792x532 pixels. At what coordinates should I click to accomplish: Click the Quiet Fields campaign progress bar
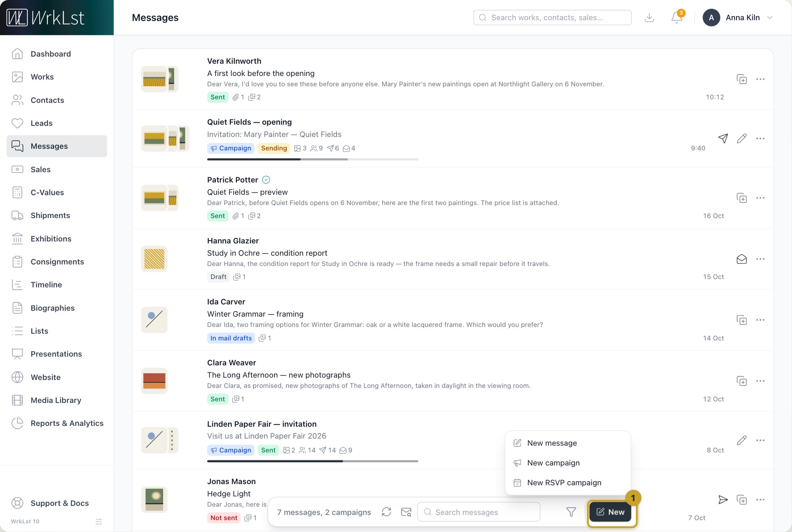coord(312,159)
